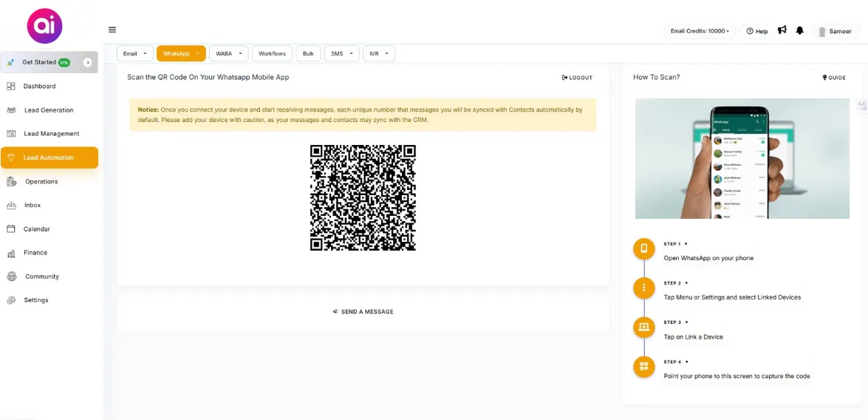
Task: Click the Step 3 link device icon
Action: click(643, 327)
